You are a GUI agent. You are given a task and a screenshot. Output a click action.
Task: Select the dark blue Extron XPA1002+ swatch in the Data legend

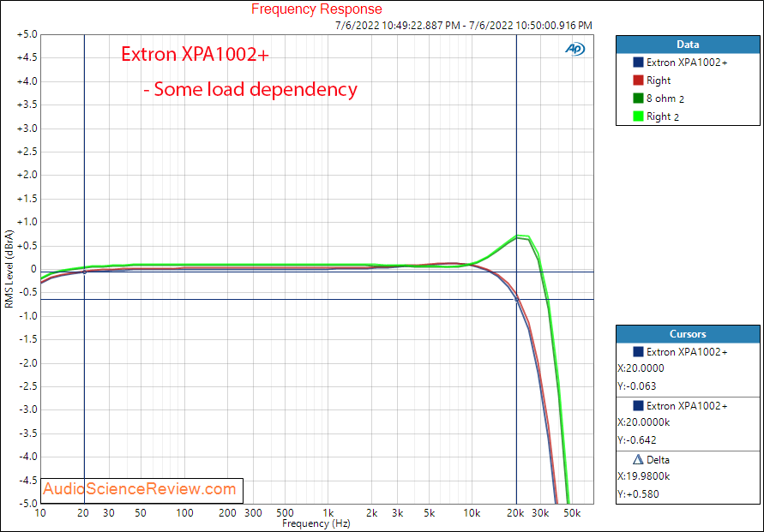point(638,63)
